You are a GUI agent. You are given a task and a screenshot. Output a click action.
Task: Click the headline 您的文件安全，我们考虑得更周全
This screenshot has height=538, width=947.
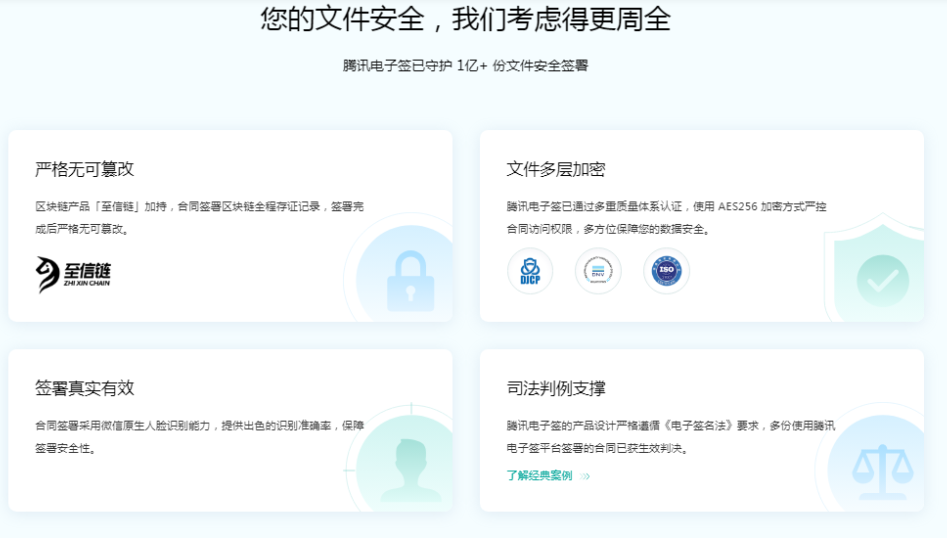[466, 19]
